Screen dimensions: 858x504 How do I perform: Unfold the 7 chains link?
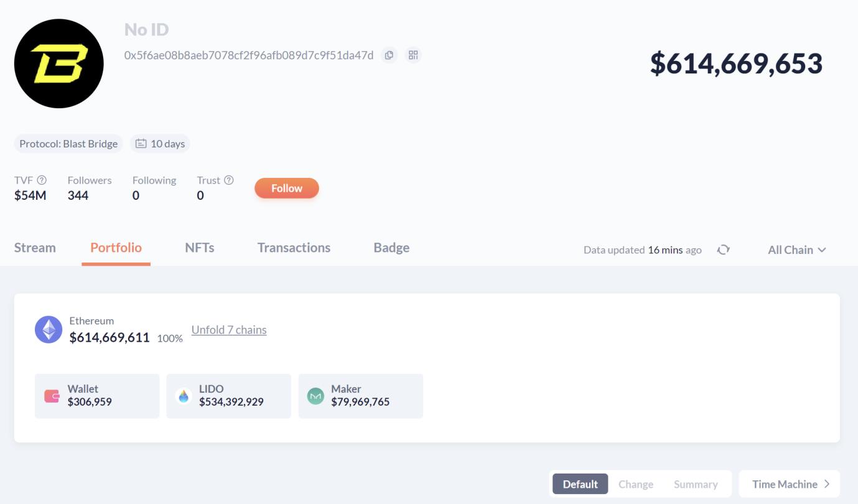[x=229, y=330]
